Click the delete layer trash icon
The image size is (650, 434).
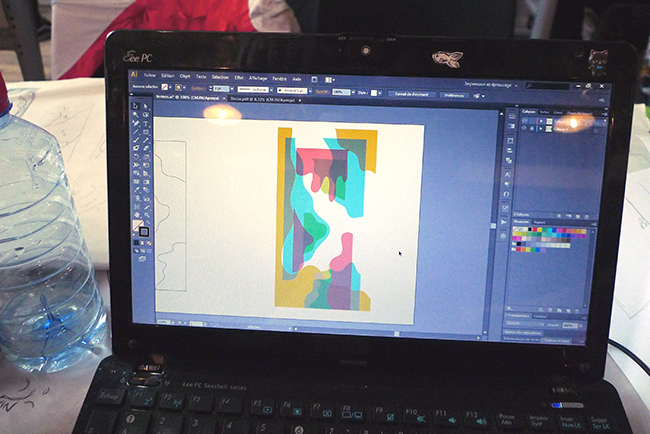point(587,216)
